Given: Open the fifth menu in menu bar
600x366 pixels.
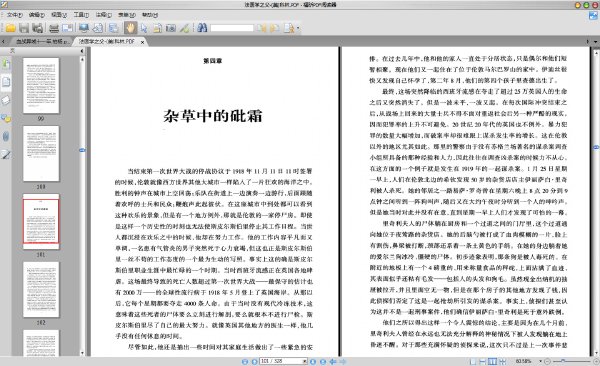Looking at the screenshot, I should [104, 15].
